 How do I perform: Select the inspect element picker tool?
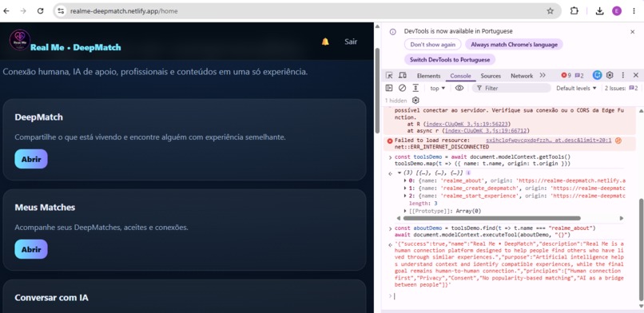(x=389, y=76)
